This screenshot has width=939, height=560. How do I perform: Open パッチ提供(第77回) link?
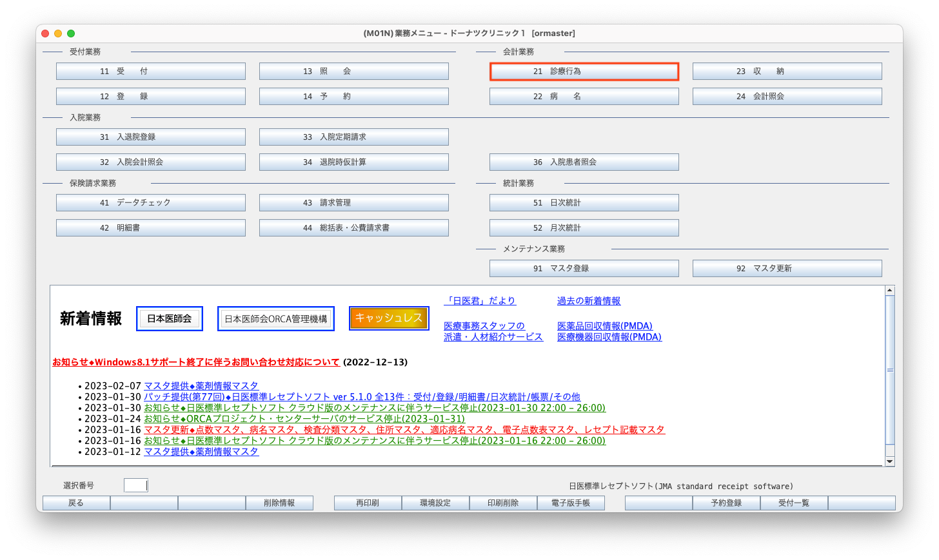click(x=362, y=397)
